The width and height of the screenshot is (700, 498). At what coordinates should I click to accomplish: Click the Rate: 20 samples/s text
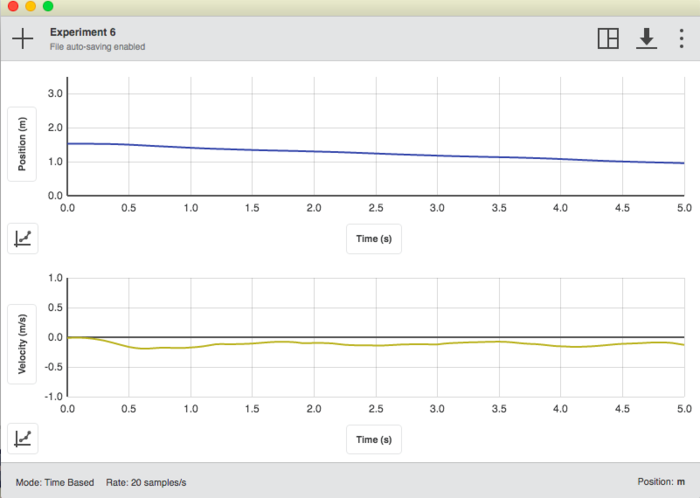146,482
